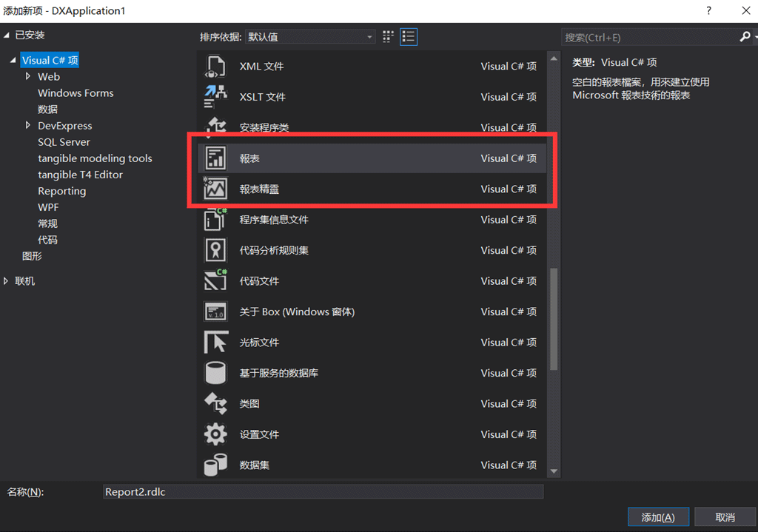Select tangible T4 Editor category
The height and width of the screenshot is (532, 758).
coord(80,175)
